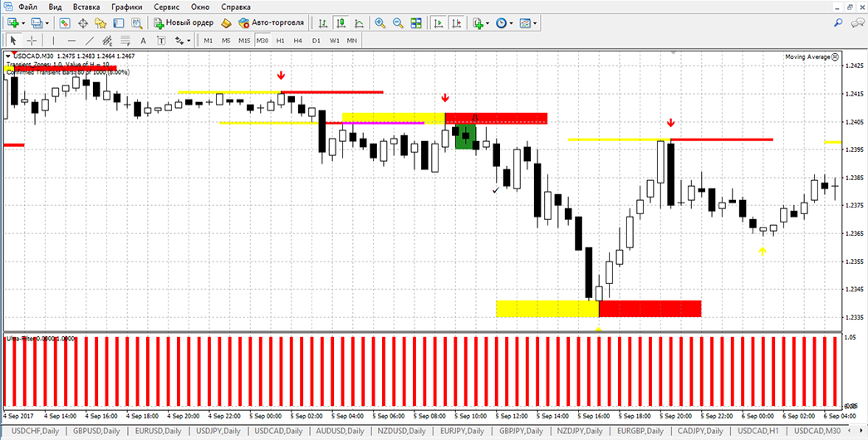Expand the USDCAD,M30 chart title triangle

point(7,56)
